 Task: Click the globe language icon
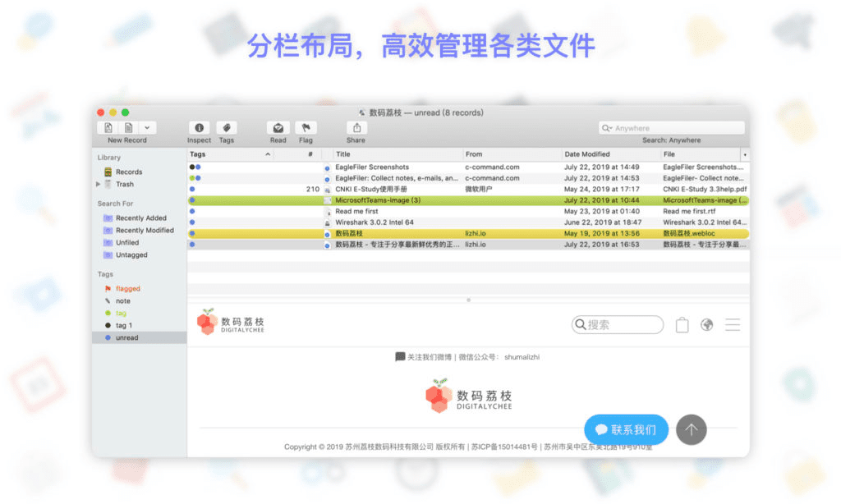(x=707, y=325)
